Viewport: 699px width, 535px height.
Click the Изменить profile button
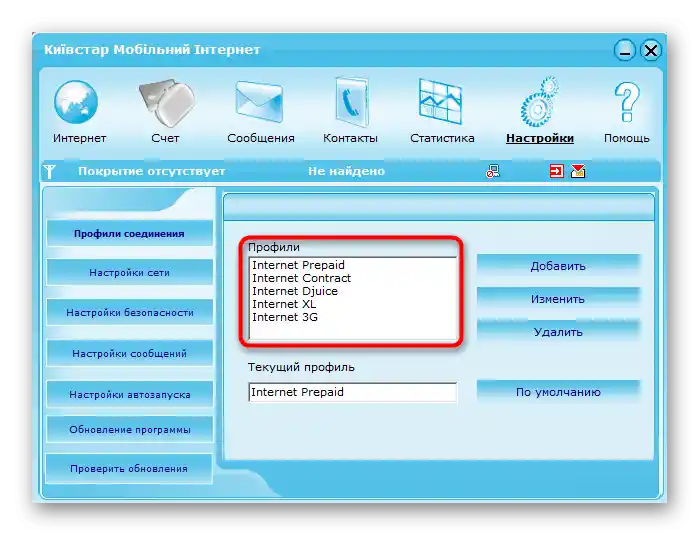[x=558, y=299]
